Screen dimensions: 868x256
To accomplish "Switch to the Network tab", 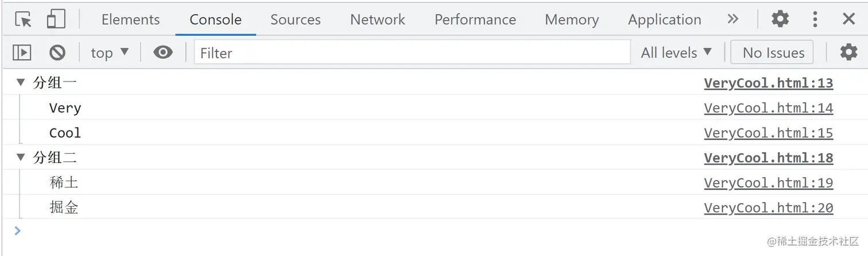I will tap(377, 20).
